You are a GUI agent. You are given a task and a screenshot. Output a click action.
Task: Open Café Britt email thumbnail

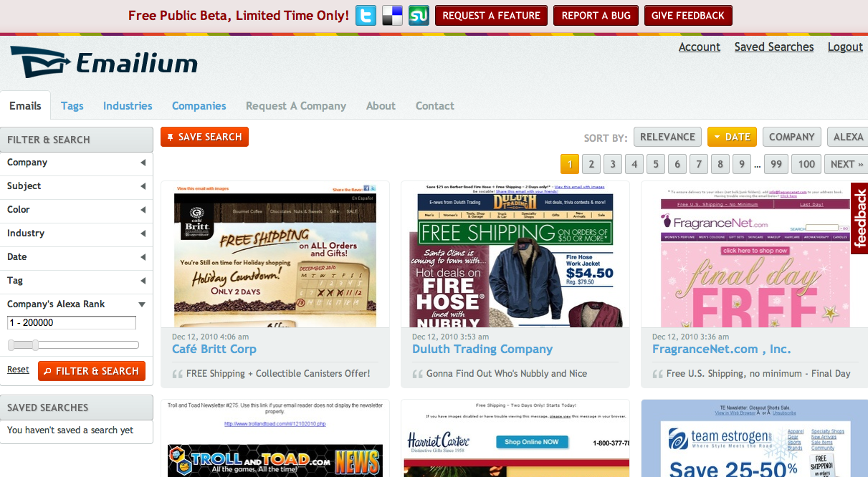[275, 254]
